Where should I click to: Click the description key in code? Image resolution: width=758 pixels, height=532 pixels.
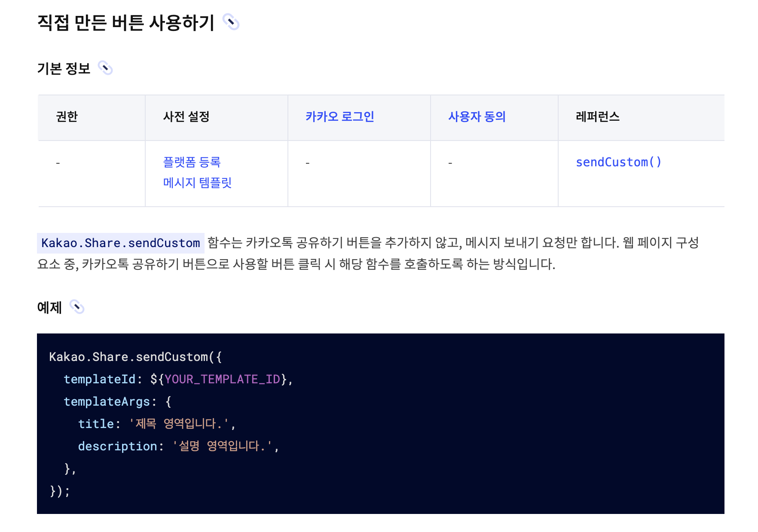click(118, 446)
